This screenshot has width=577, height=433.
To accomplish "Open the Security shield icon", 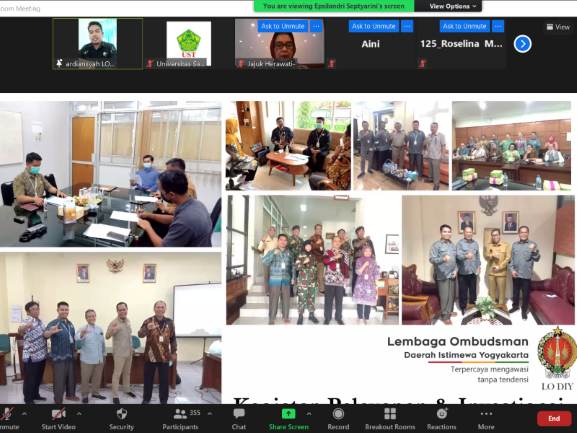I will coord(121,414).
